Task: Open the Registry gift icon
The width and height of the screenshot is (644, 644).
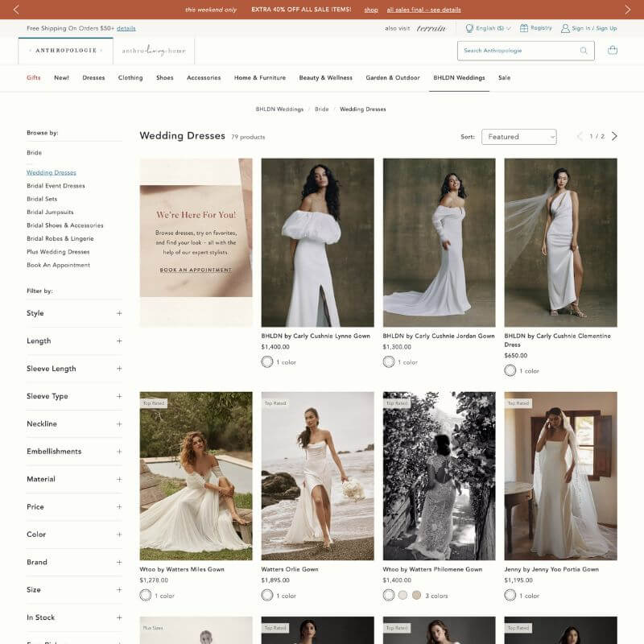Action: [524, 28]
